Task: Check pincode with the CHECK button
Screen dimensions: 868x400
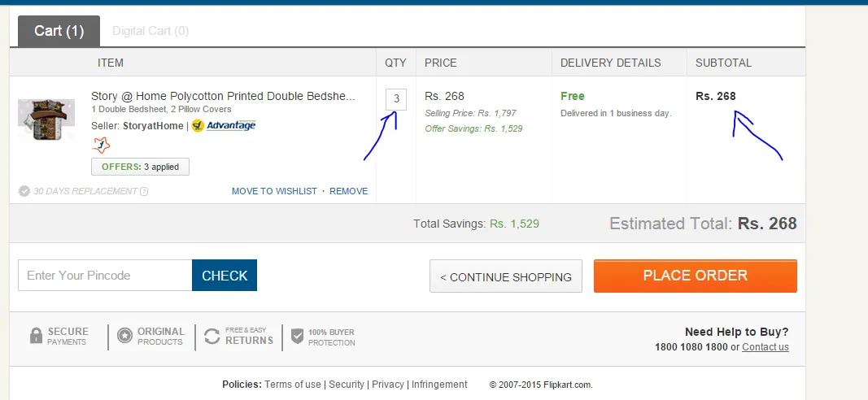Action: pyautogui.click(x=225, y=275)
